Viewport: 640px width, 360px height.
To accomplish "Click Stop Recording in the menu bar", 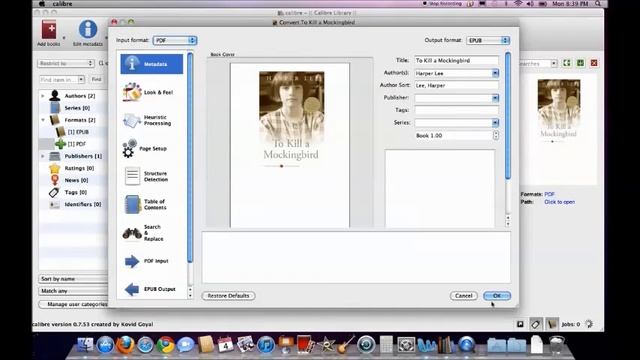I will tap(442, 4).
